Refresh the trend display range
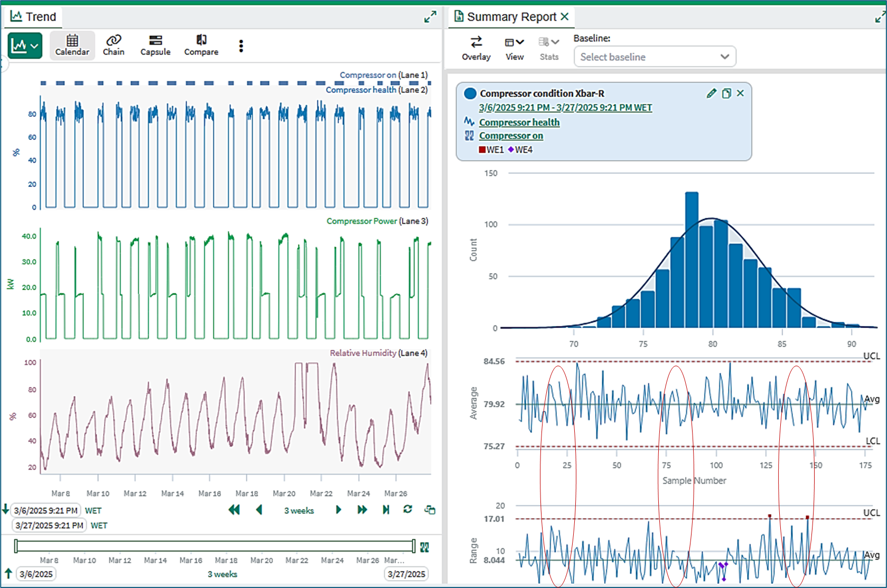 point(407,509)
